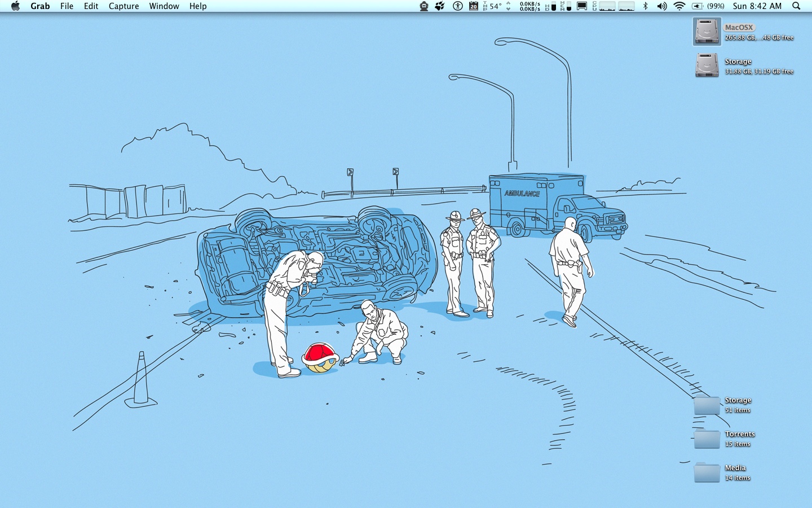Select the Storage folder icon
Viewport: 812px width, 508px height.
707,405
